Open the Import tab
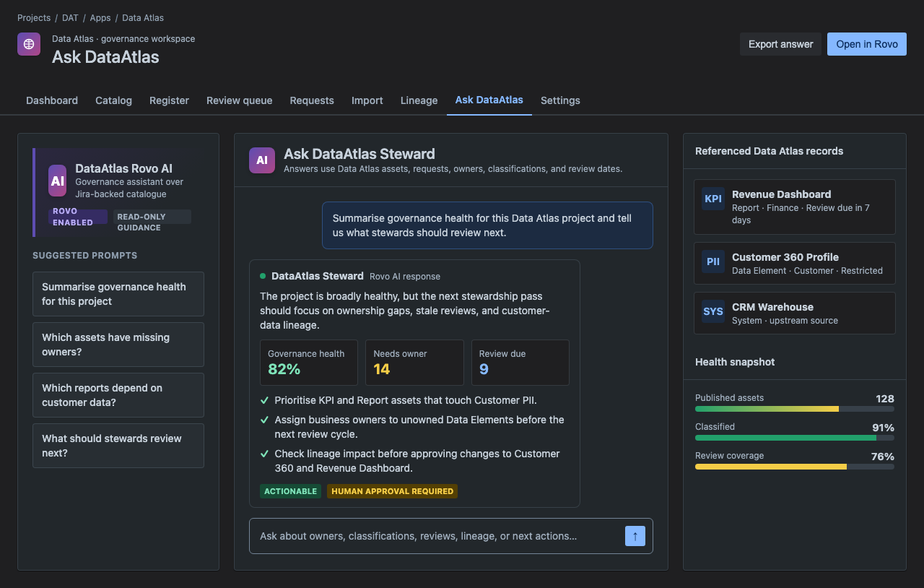The height and width of the screenshot is (588, 924). [x=367, y=100]
